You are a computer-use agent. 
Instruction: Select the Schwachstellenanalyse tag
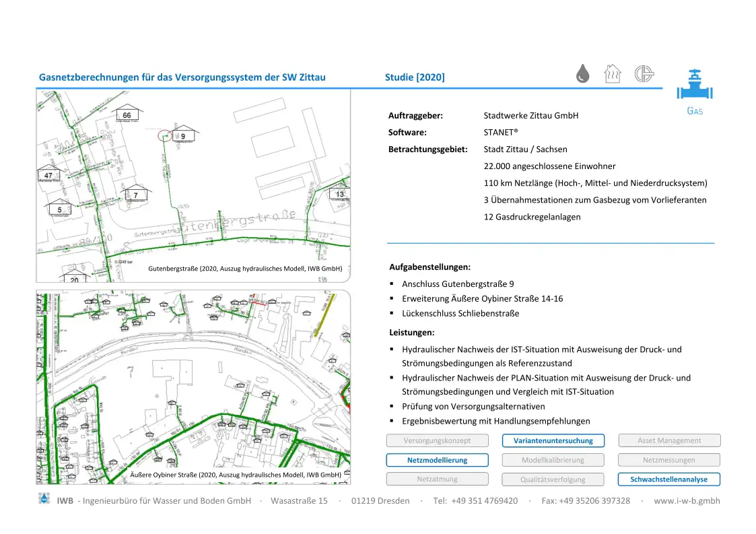pos(668,479)
